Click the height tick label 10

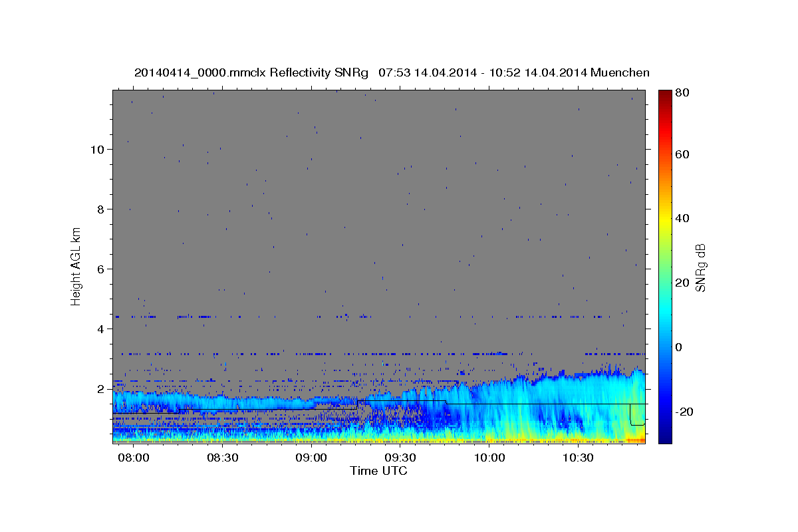[98, 149]
